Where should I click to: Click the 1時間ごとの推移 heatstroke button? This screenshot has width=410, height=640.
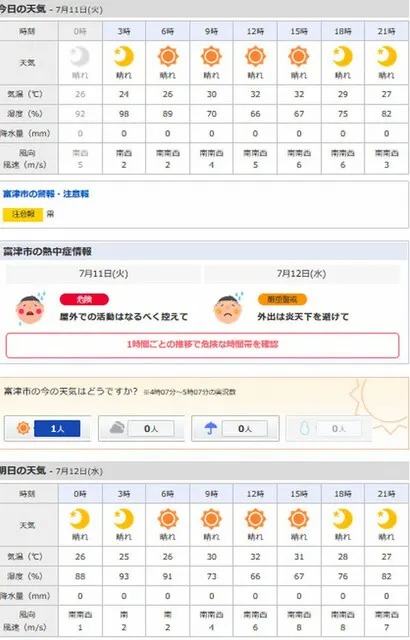pyautogui.click(x=202, y=345)
